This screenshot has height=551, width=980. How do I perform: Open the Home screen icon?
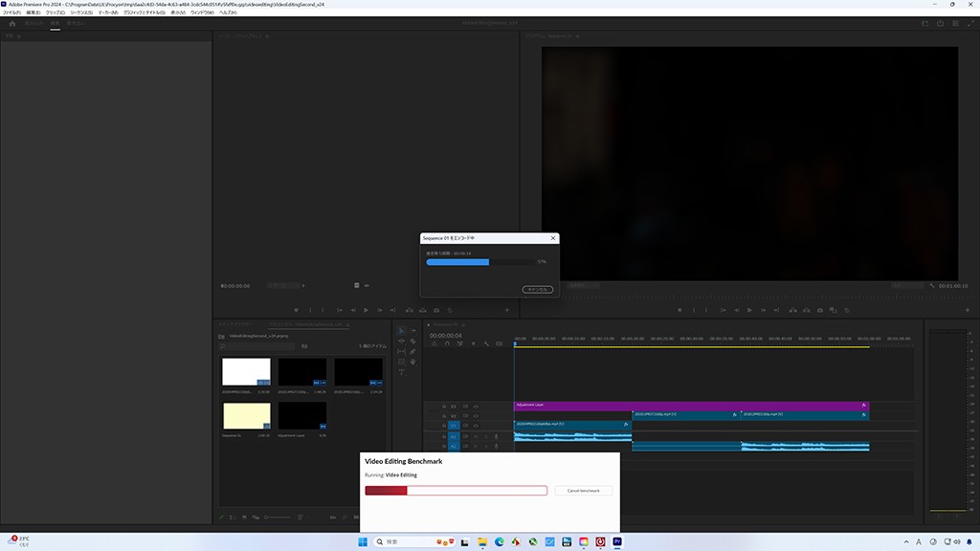click(x=12, y=24)
